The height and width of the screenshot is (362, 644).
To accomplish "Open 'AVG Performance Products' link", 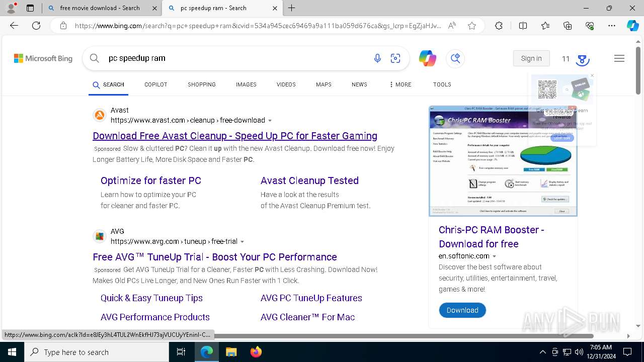I will tap(155, 317).
